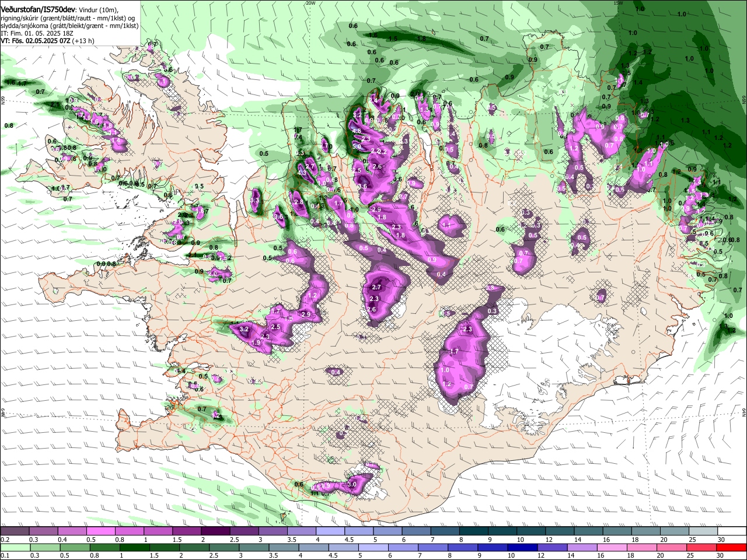Click the '0.4' label on the snow scale
This screenshot has height=560, width=747.
[62, 540]
